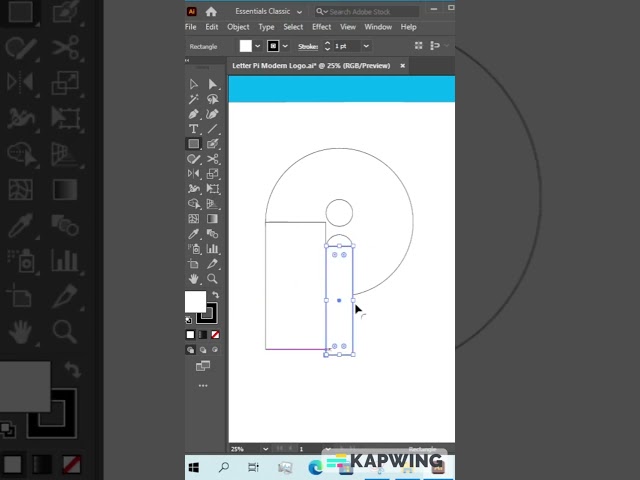
Task: Reset to default fill and stroke
Action: click(x=189, y=320)
